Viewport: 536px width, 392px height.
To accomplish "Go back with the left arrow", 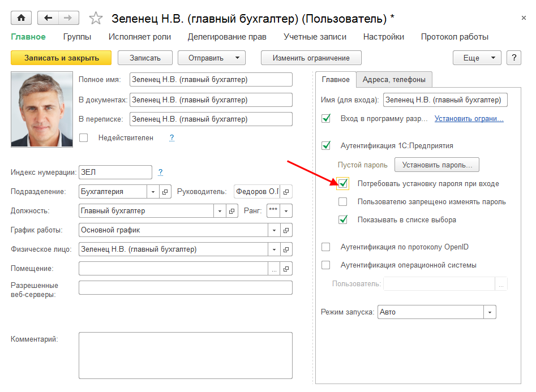I will pyautogui.click(x=48, y=18).
